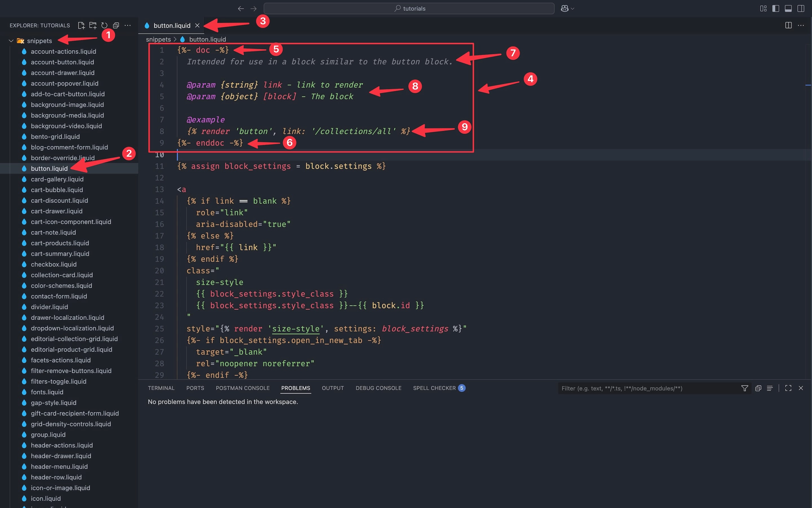The image size is (812, 508).
Task: Open the problems filter funnel options
Action: tap(745, 388)
